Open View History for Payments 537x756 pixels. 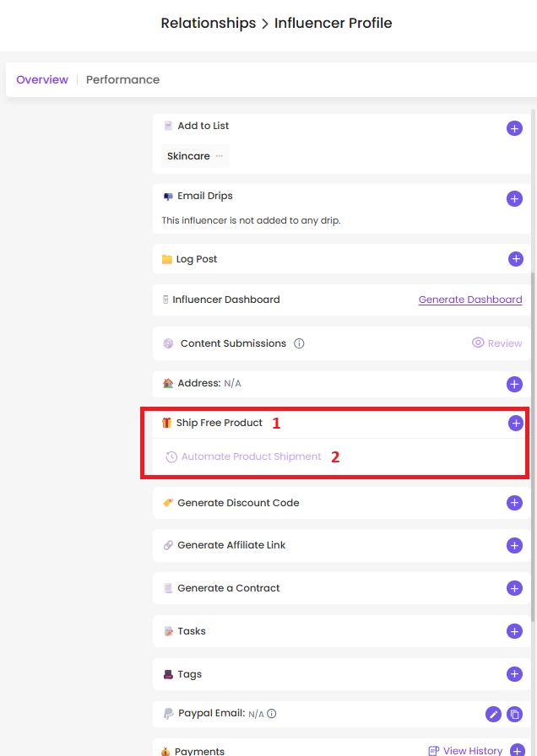point(465,750)
